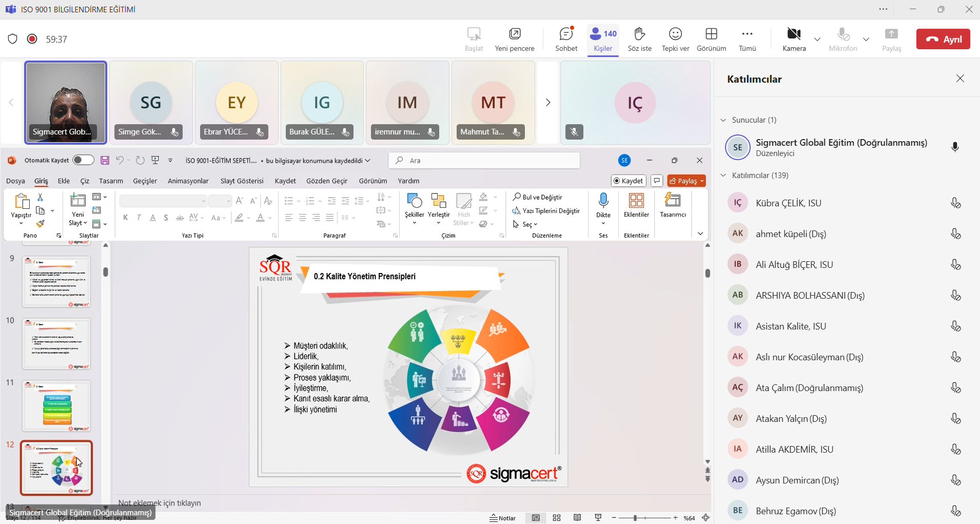Screen dimensions: 980x524
Task: Click the Paylaş button in PowerPoint
Action: (x=686, y=181)
